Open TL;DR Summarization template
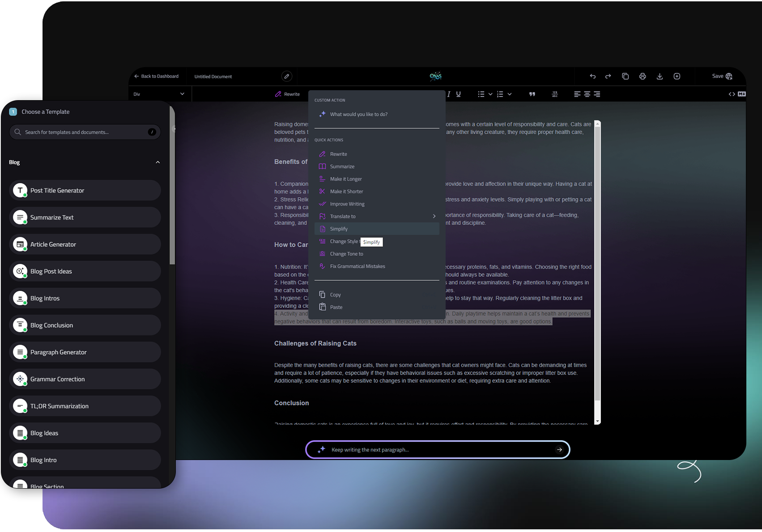 (x=85, y=406)
